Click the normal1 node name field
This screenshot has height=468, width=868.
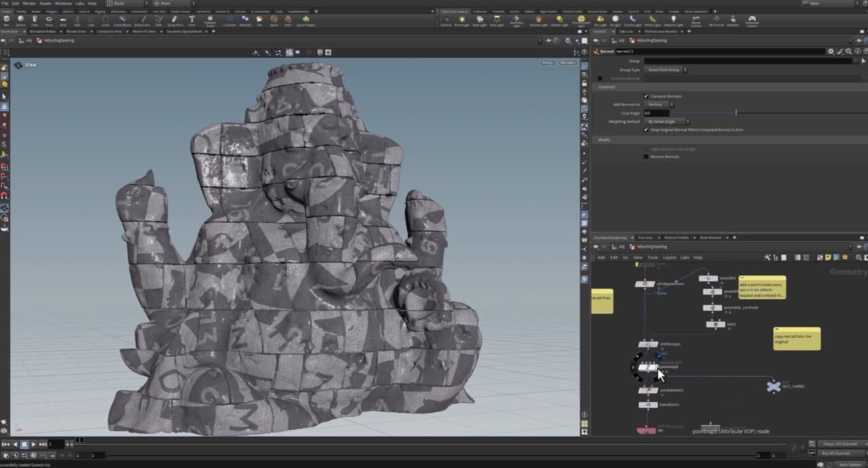719,52
